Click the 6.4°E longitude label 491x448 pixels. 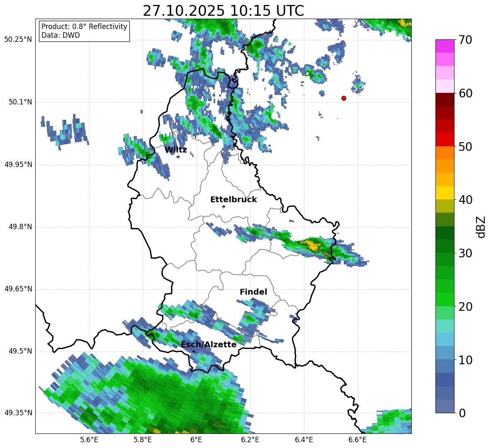tap(304, 440)
